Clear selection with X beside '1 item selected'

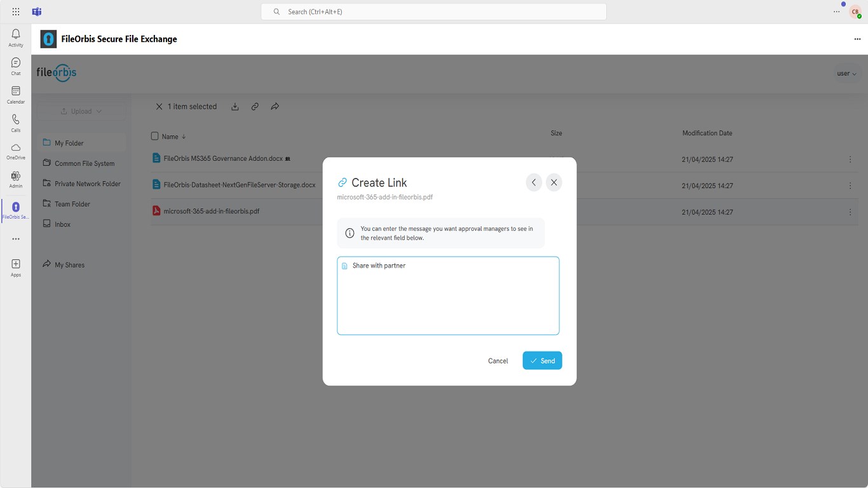click(x=159, y=107)
